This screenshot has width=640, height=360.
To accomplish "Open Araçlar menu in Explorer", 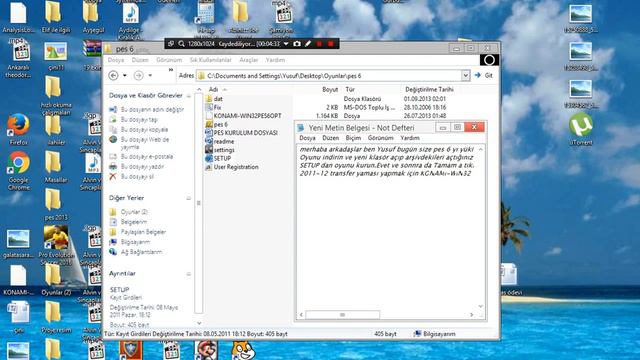I will coord(249,60).
